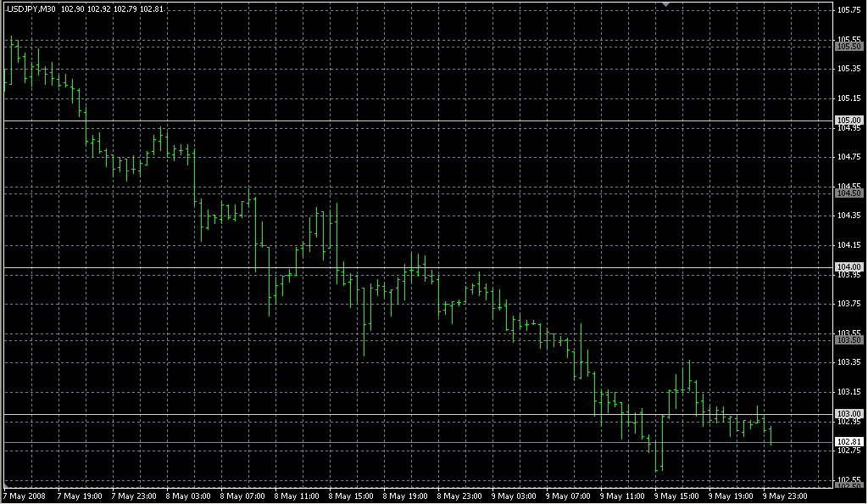Click the 9 May 11:00 time label
Screen dimensions: 868x504
tap(621, 496)
